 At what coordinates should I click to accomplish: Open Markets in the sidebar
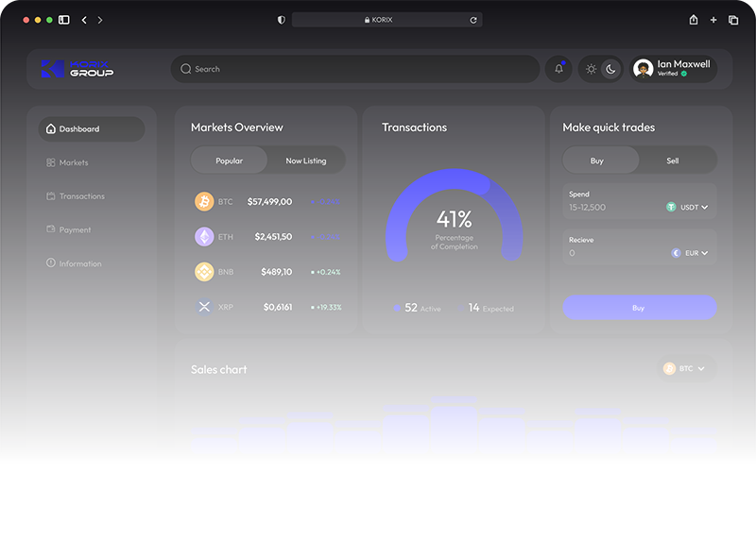[67, 162]
